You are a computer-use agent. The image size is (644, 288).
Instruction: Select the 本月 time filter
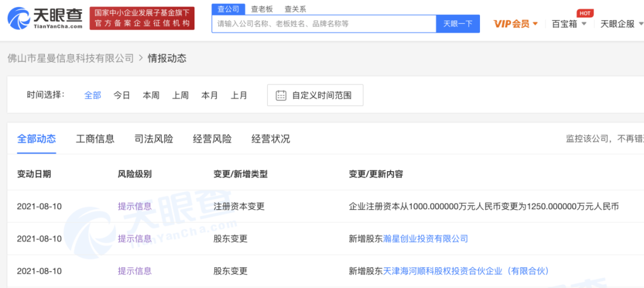point(209,95)
